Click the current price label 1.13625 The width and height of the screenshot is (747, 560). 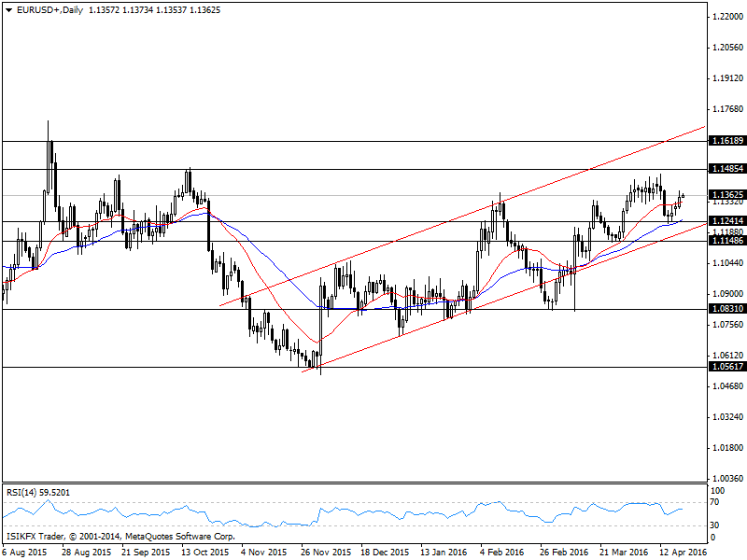(x=727, y=195)
